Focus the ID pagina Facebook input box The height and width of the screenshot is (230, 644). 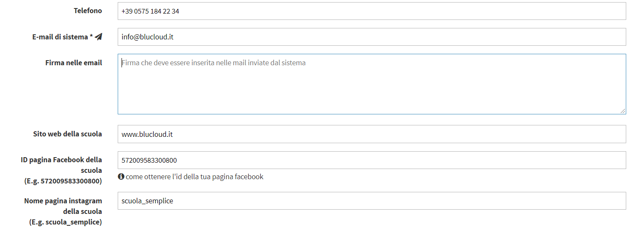pos(372,160)
